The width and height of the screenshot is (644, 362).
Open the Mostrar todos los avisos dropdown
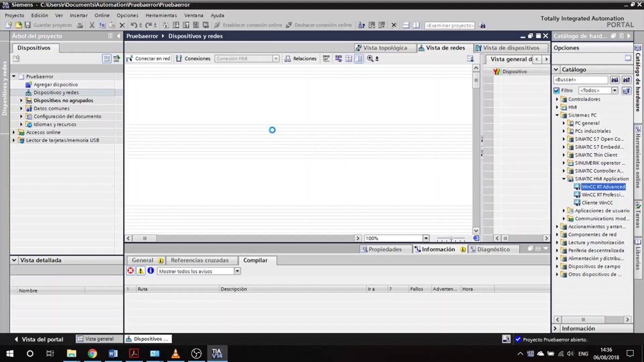(237, 271)
